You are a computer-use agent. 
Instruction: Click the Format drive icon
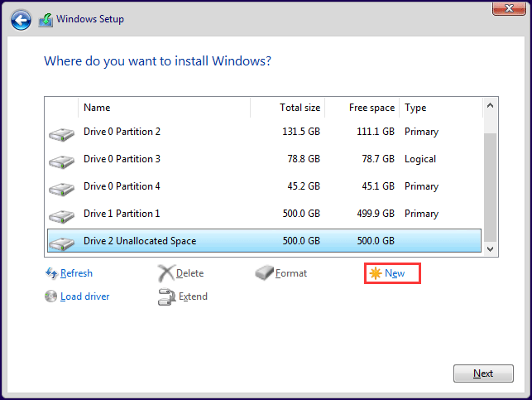coord(264,273)
